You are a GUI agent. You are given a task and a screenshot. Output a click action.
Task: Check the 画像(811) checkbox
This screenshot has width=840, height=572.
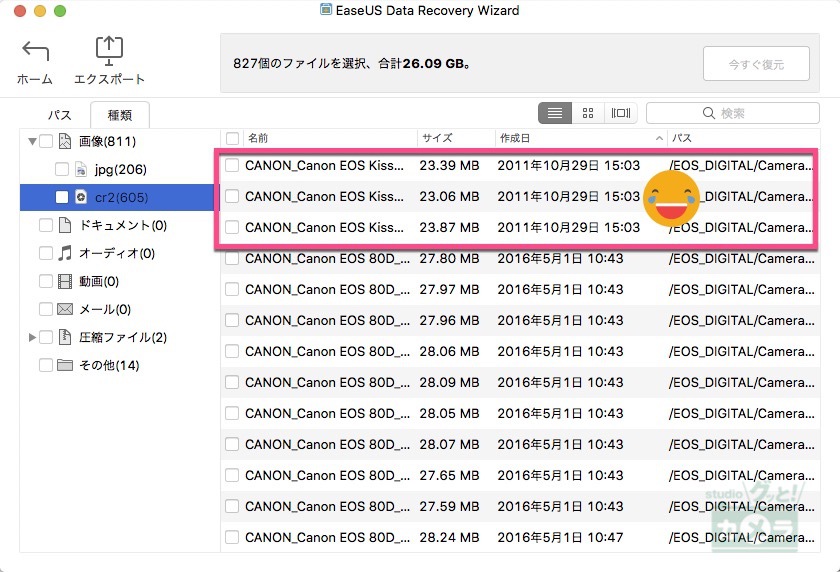(46, 141)
